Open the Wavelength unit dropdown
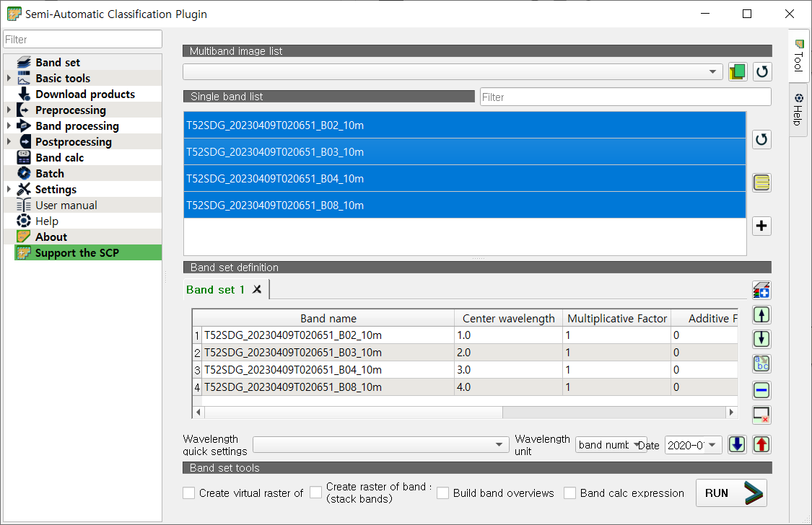This screenshot has height=525, width=812. [611, 445]
